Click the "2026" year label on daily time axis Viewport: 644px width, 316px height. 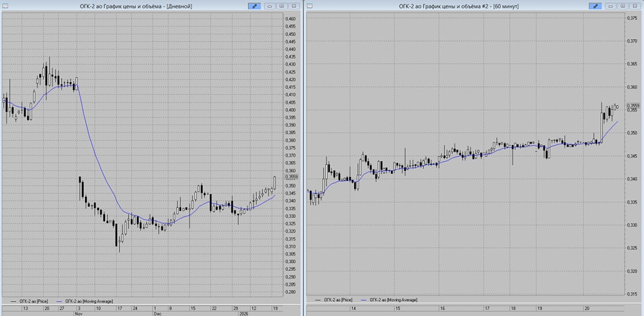click(x=243, y=313)
